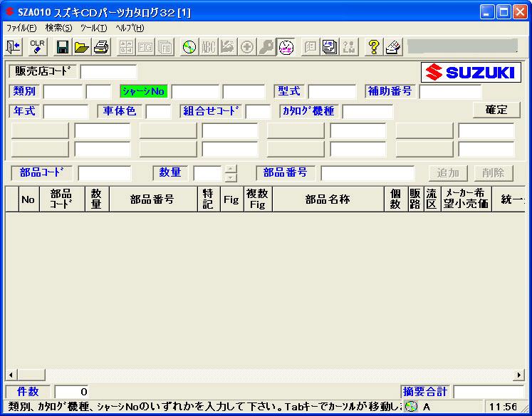The width and height of the screenshot is (532, 416).
Task: Click the CD icon in status bar
Action: click(411, 407)
